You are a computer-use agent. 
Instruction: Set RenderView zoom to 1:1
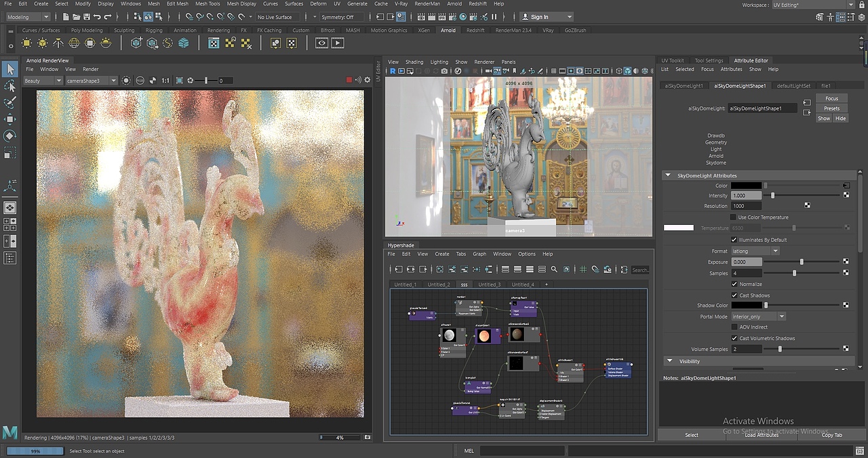click(x=165, y=81)
